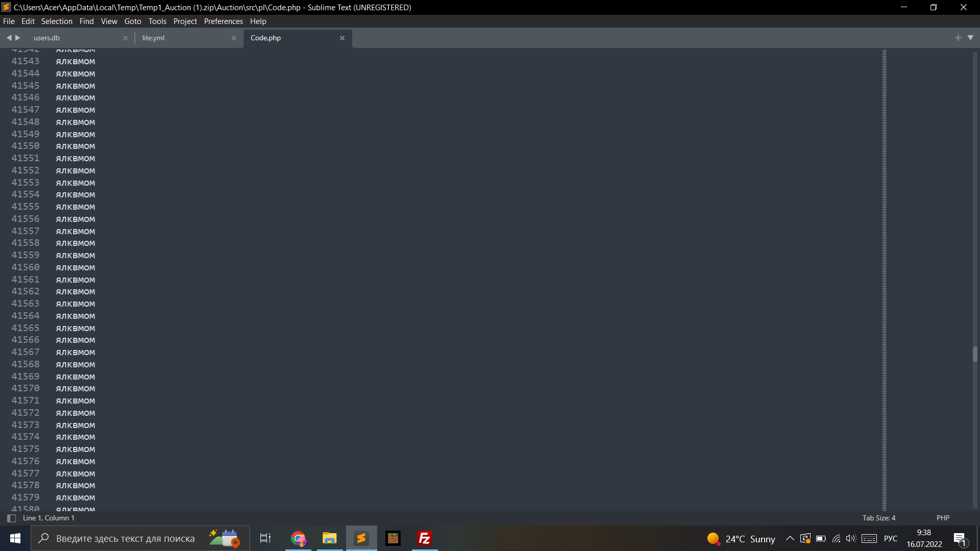Open the Help menu

click(x=258, y=21)
